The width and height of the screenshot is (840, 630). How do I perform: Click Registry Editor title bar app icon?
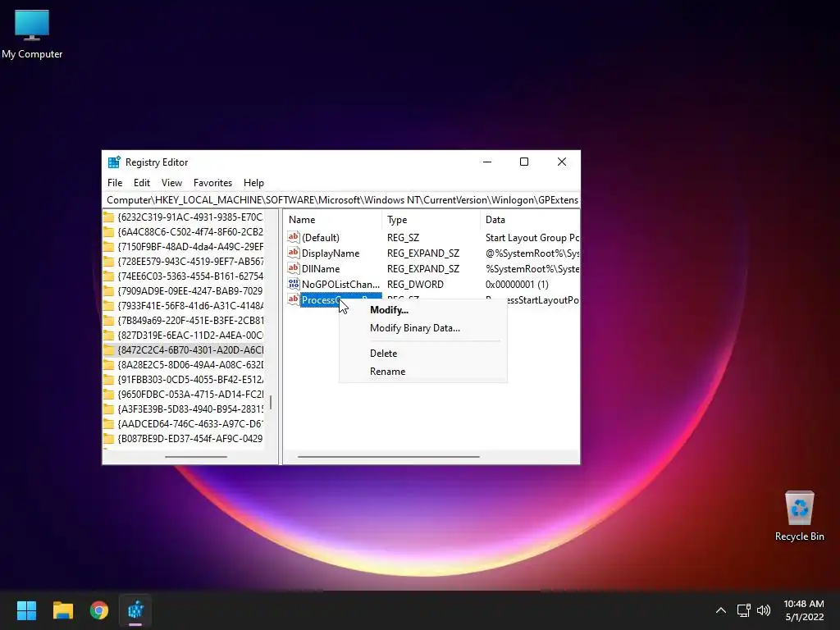click(114, 162)
